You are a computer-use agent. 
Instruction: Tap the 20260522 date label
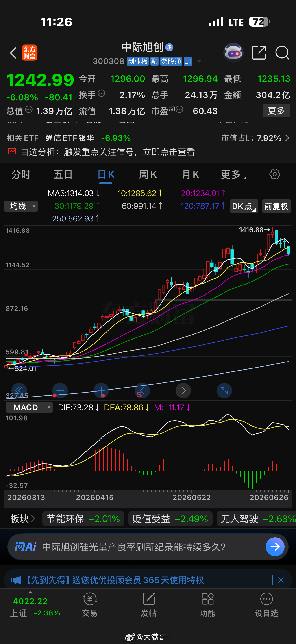point(192,497)
